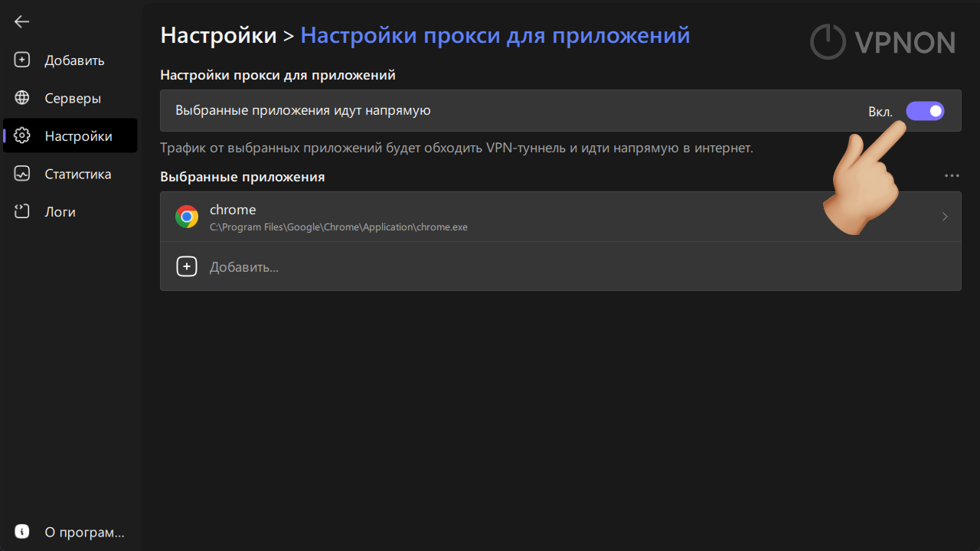Click the Добавить plus icon in sidebar

(x=21, y=60)
